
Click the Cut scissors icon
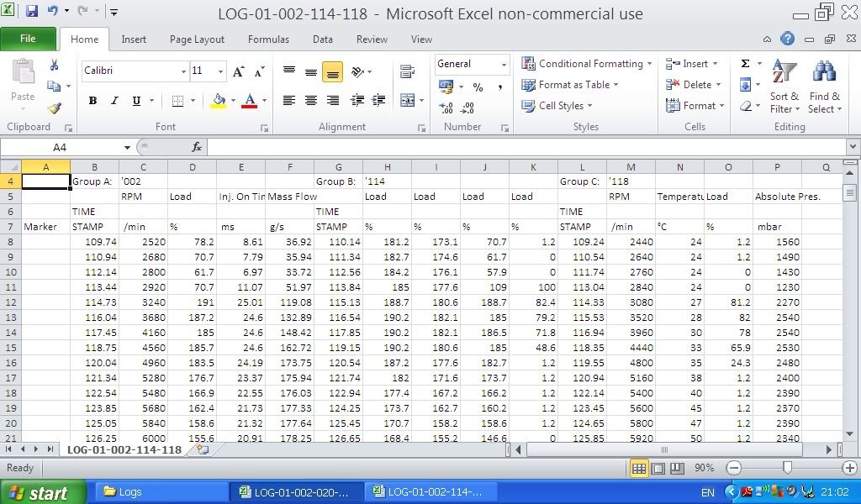(x=55, y=65)
